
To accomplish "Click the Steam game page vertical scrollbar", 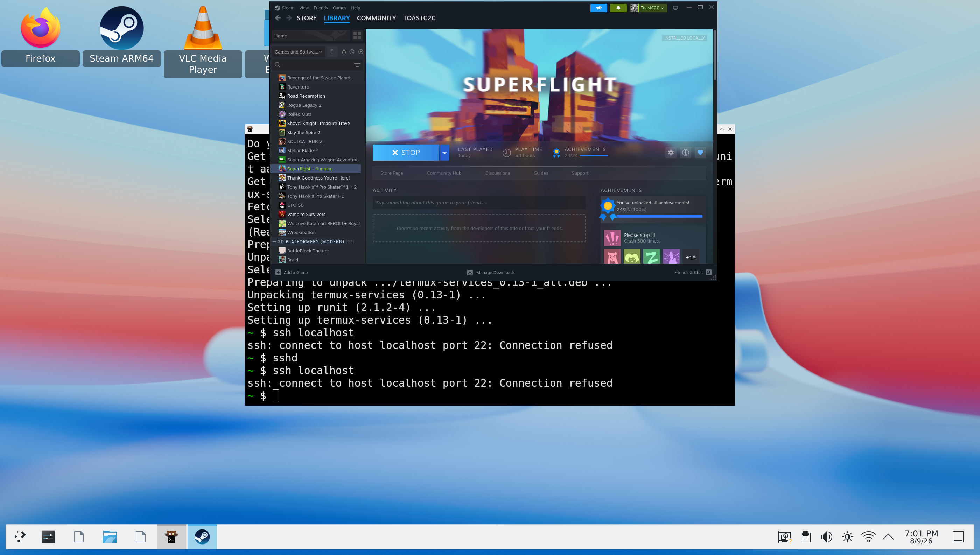I will tap(715, 55).
